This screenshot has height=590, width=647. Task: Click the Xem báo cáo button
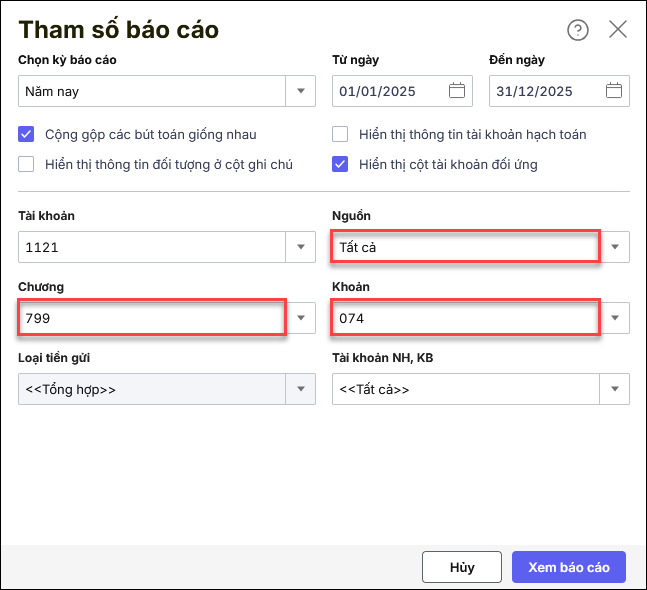(568, 567)
